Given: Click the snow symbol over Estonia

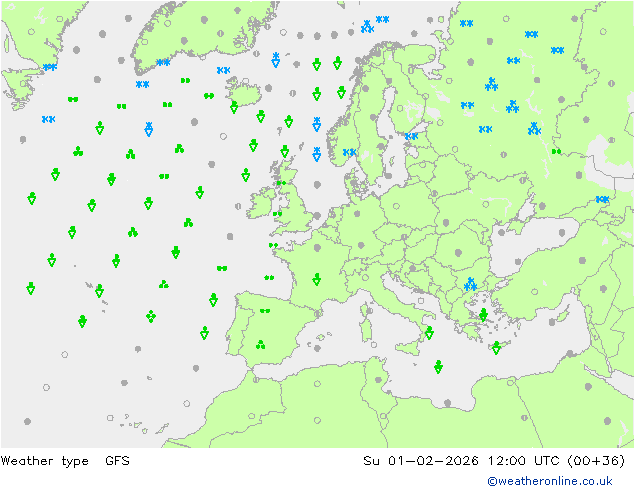Looking at the screenshot, I should [x=411, y=136].
